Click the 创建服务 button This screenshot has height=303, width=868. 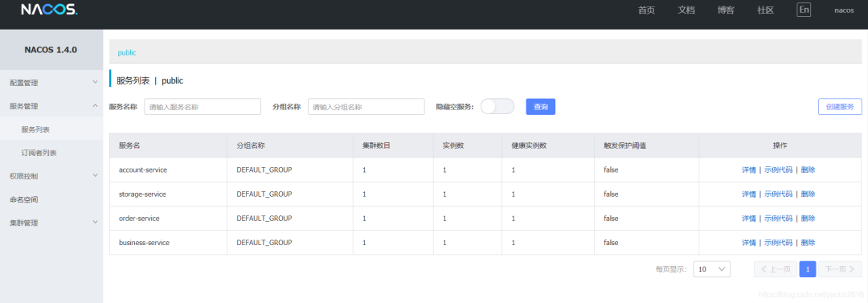click(x=840, y=107)
